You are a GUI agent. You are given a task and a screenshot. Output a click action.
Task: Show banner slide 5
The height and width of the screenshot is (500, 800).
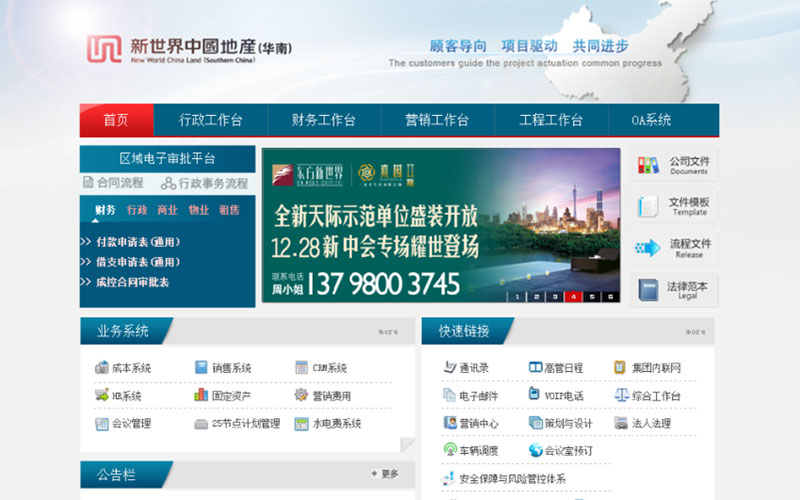tap(592, 296)
